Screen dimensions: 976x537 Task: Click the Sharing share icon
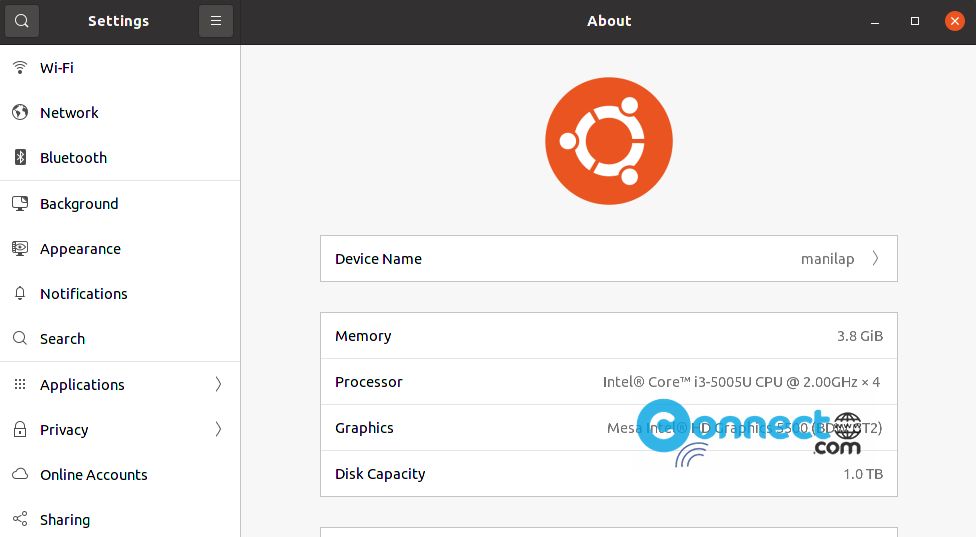pos(20,519)
